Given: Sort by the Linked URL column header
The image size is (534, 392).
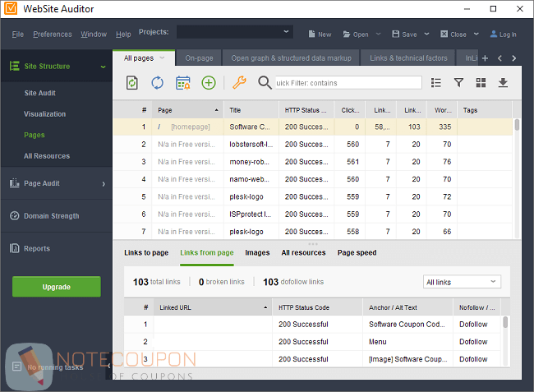Looking at the screenshot, I should coord(213,307).
